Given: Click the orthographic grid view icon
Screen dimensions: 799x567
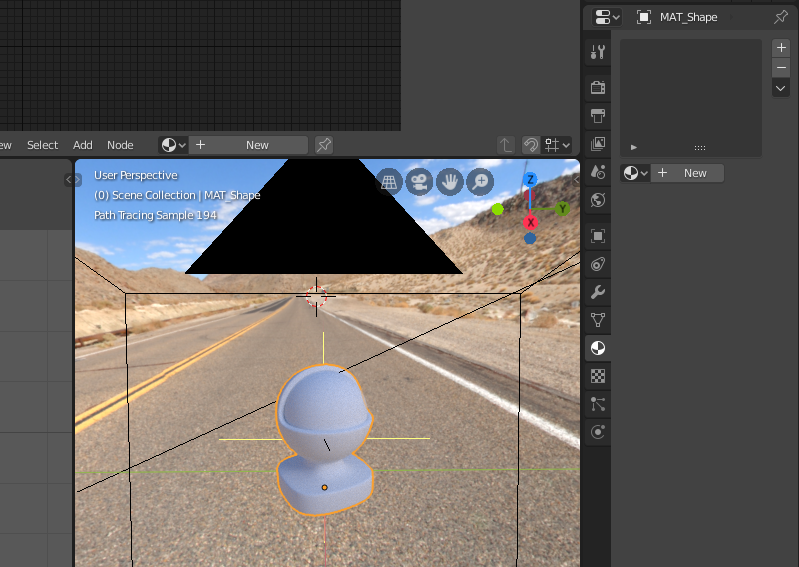Looking at the screenshot, I should [x=388, y=181].
